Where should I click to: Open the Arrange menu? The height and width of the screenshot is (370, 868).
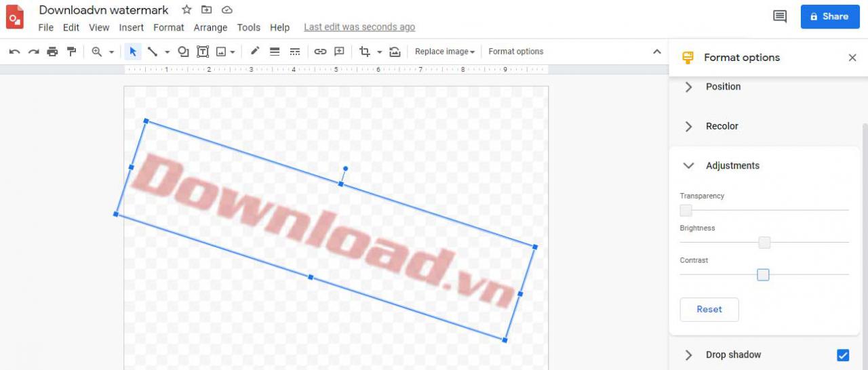coord(210,28)
